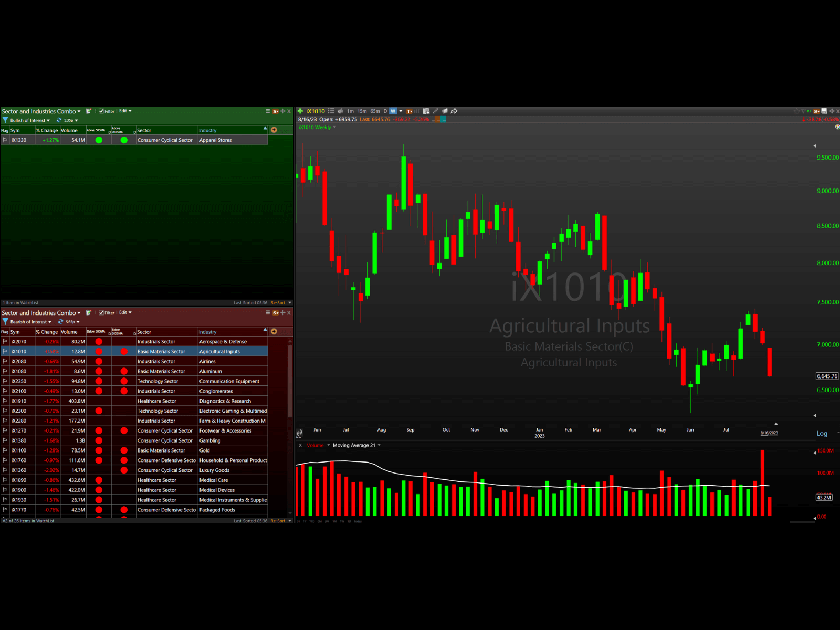Open the notes icon on the chart toolbar
This screenshot has height=630, width=840.
445,111
